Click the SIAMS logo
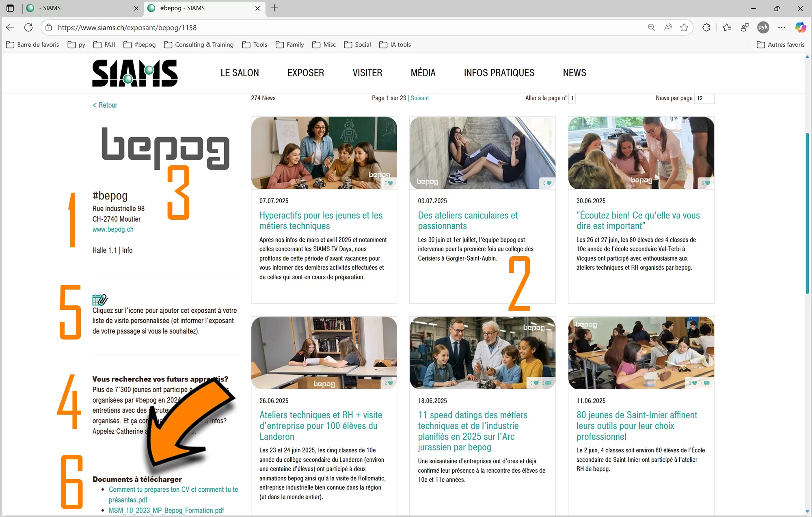The height and width of the screenshot is (517, 812). (135, 73)
